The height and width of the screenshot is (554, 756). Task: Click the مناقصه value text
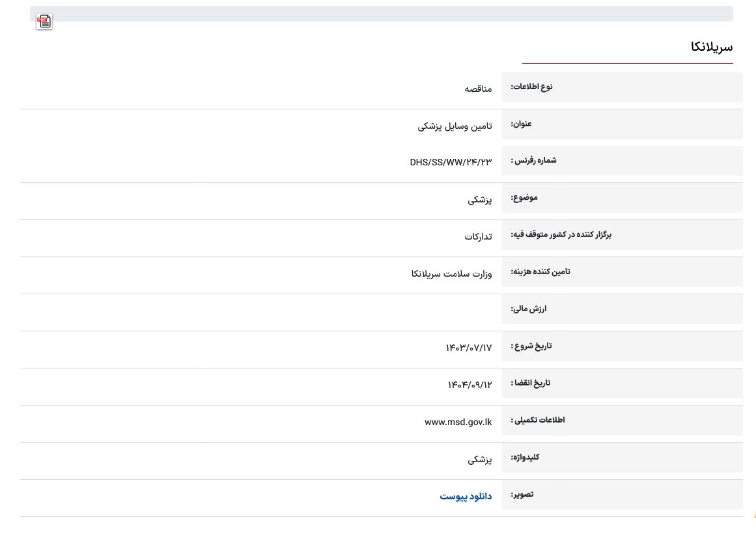(x=478, y=89)
